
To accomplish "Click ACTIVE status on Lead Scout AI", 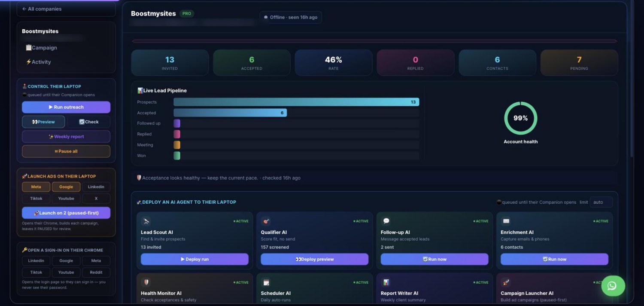I will pyautogui.click(x=241, y=221).
